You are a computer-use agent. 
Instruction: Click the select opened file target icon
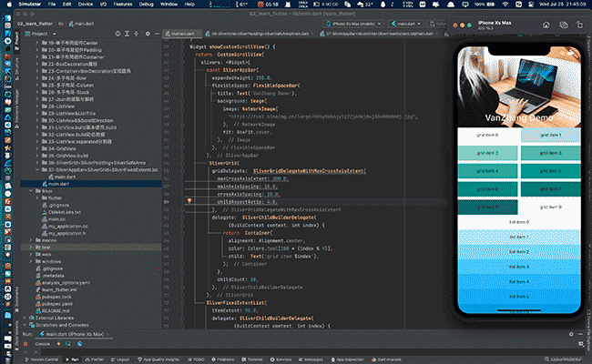point(117,34)
